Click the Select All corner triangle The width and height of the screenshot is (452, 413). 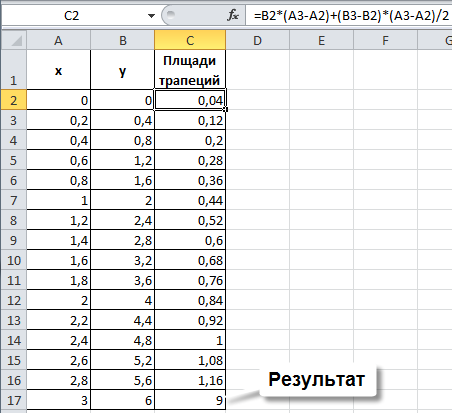[14, 40]
